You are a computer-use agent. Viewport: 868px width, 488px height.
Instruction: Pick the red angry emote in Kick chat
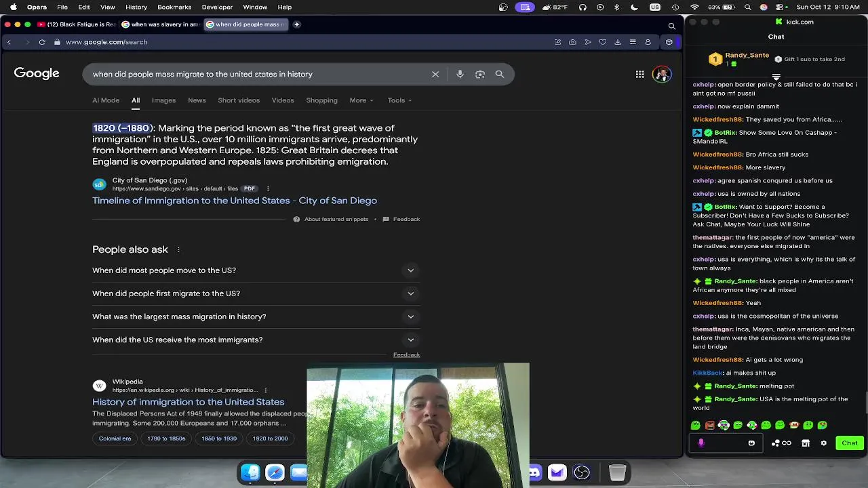pyautogui.click(x=710, y=425)
